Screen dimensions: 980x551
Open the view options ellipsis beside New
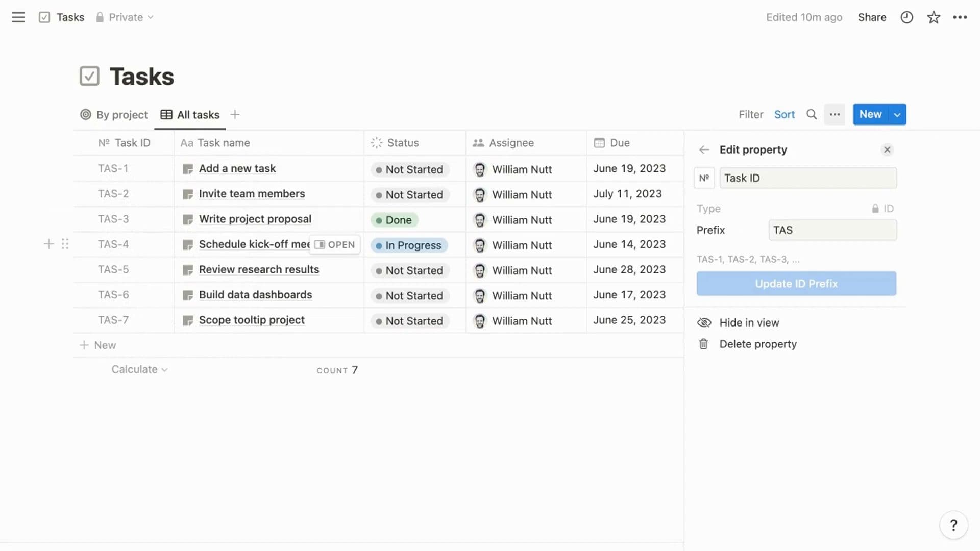835,114
